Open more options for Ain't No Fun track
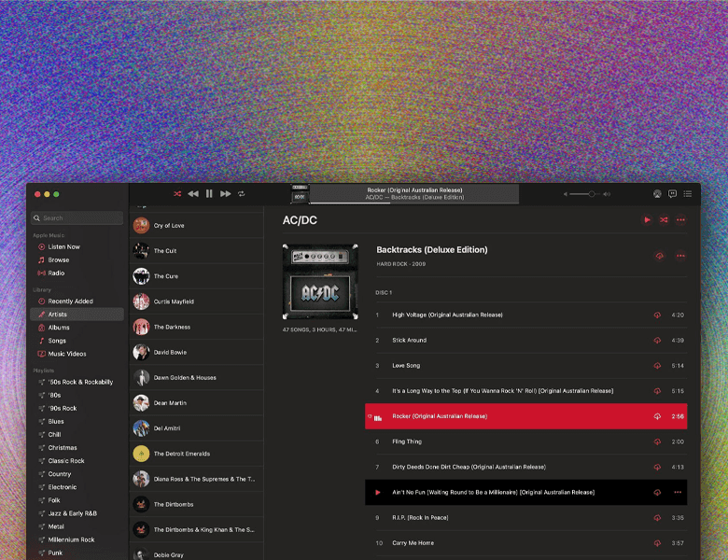728x560 pixels. (678, 492)
